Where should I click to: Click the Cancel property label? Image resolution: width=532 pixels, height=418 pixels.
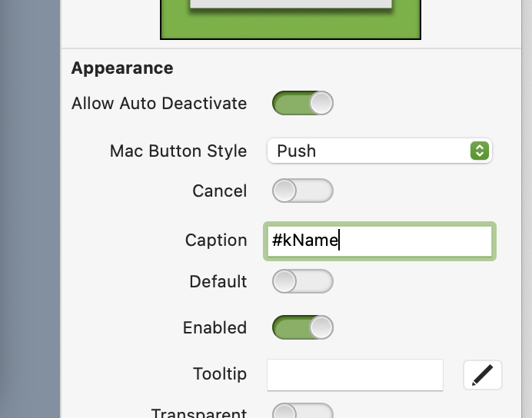(x=220, y=191)
